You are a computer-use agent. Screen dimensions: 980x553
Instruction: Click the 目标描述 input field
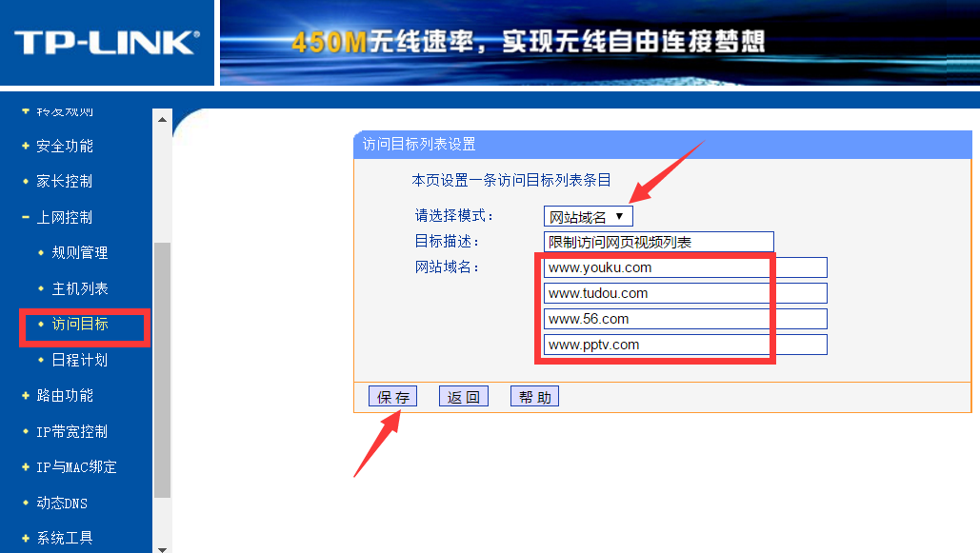[659, 242]
